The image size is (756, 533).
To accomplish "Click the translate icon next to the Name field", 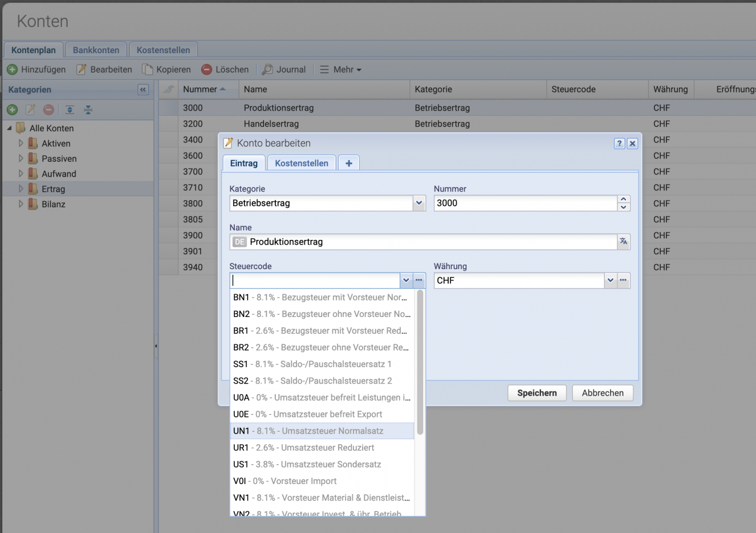I will point(623,241).
